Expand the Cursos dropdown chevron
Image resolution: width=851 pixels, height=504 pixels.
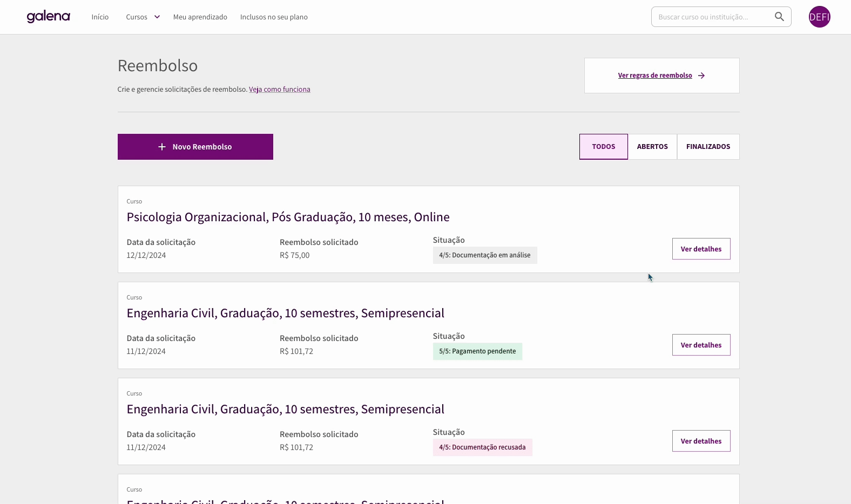coord(157,17)
